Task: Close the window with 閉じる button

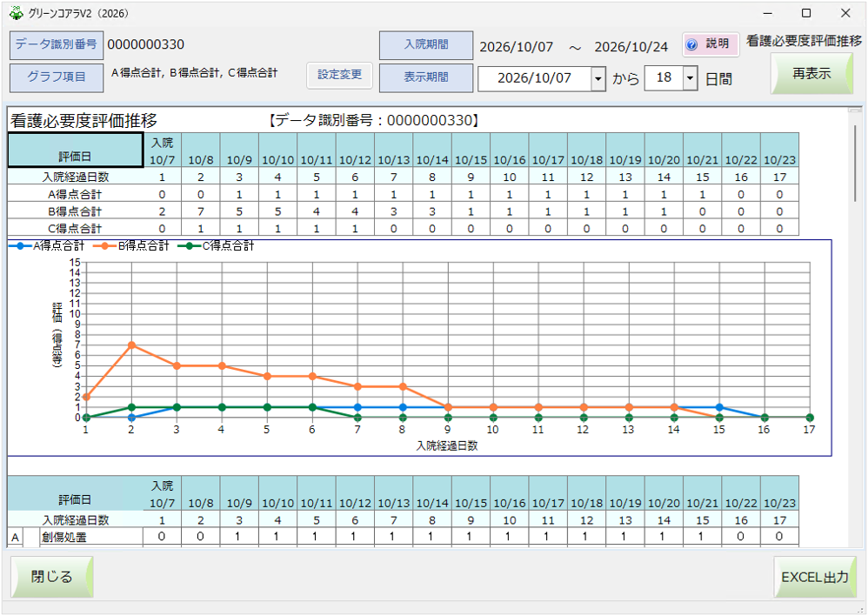Action: click(51, 577)
